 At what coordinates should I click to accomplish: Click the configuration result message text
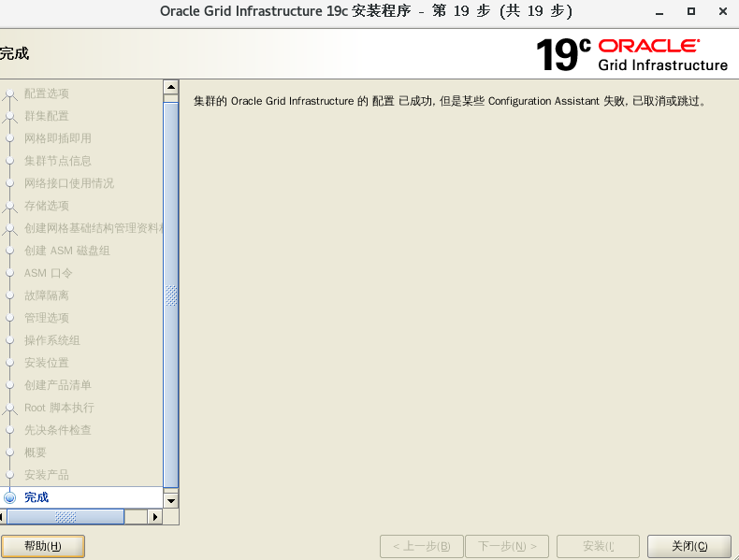[450, 101]
